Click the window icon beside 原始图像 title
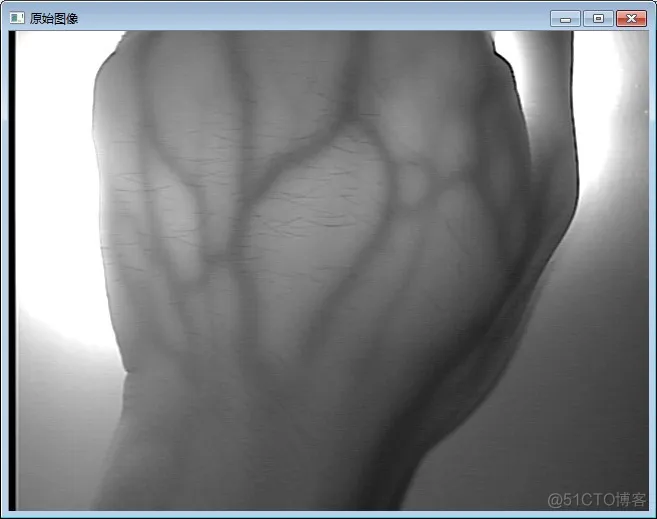 click(17, 18)
